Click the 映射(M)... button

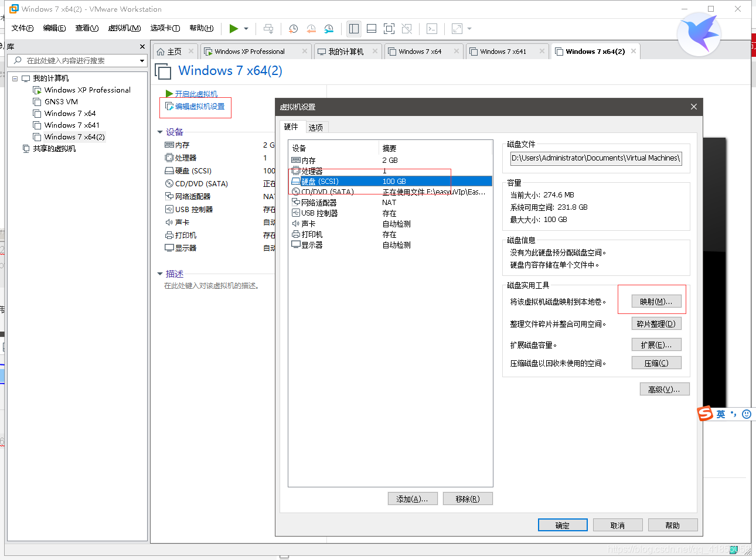(656, 302)
